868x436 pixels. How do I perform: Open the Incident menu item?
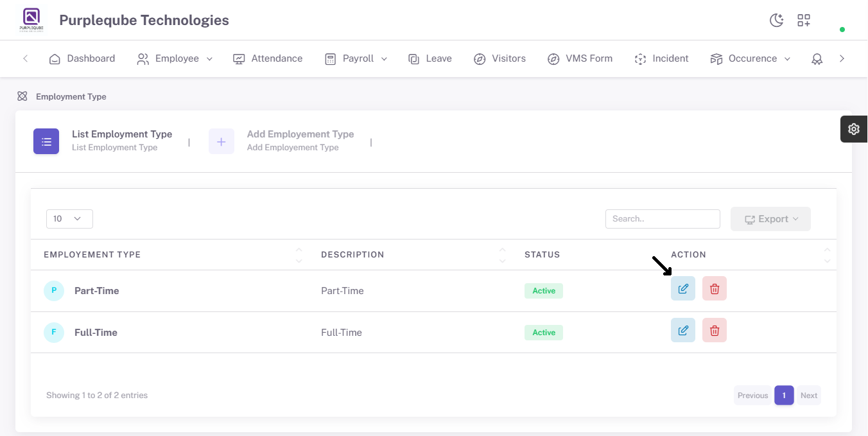[x=662, y=58]
